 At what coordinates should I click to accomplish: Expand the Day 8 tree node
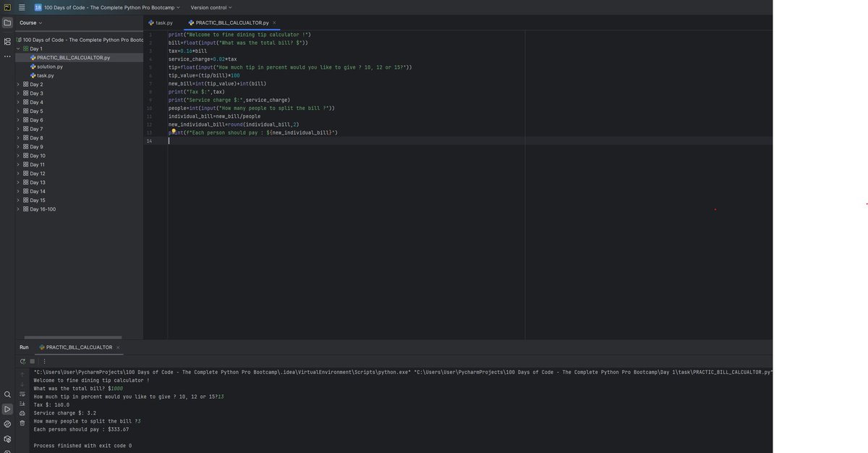[x=18, y=137]
